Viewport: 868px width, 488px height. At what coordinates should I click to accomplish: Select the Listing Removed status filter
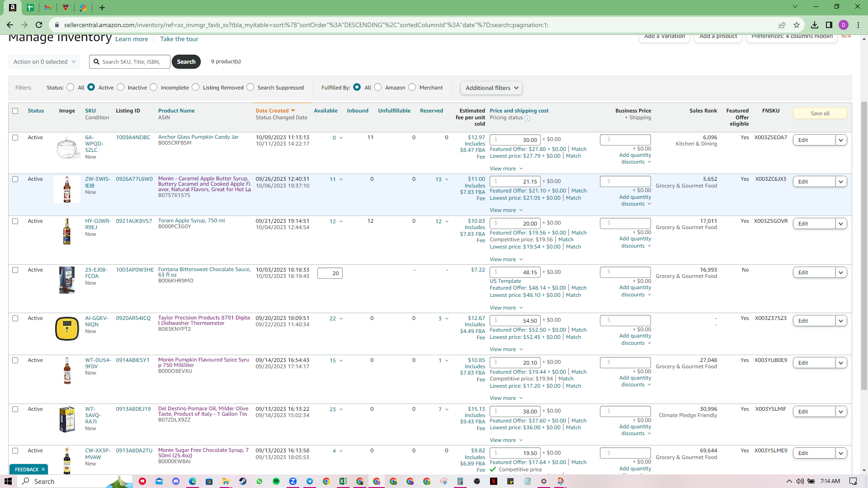(x=196, y=87)
